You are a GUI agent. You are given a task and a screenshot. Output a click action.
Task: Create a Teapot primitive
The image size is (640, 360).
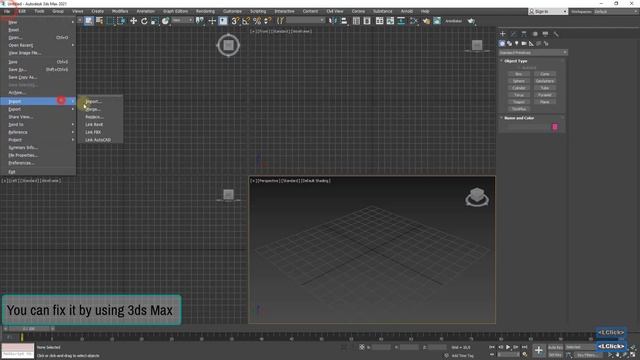pyautogui.click(x=519, y=102)
